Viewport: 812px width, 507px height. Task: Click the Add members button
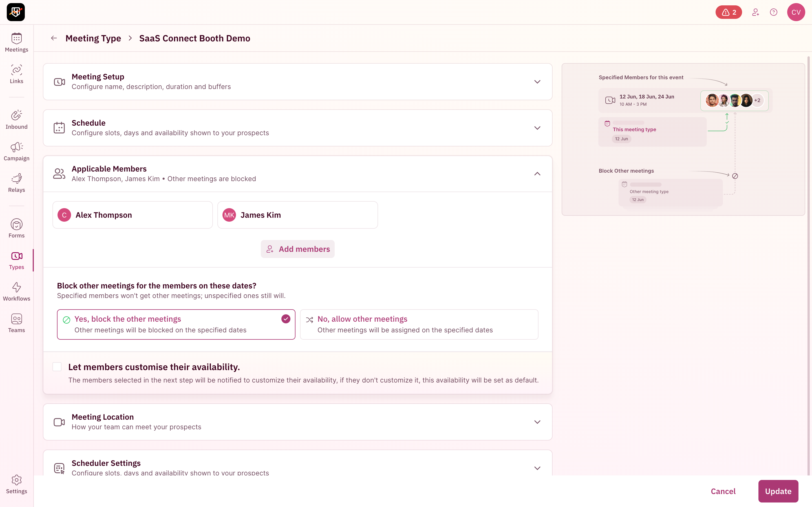point(297,249)
